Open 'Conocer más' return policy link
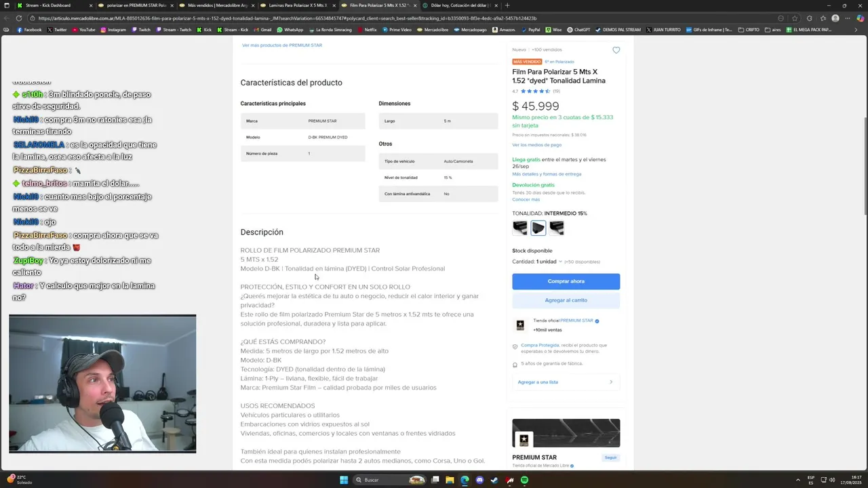The width and height of the screenshot is (868, 488). pos(526,199)
